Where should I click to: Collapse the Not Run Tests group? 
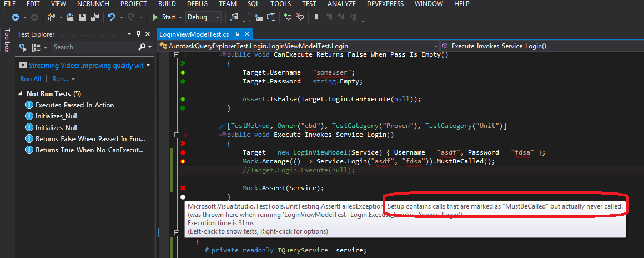tap(21, 94)
